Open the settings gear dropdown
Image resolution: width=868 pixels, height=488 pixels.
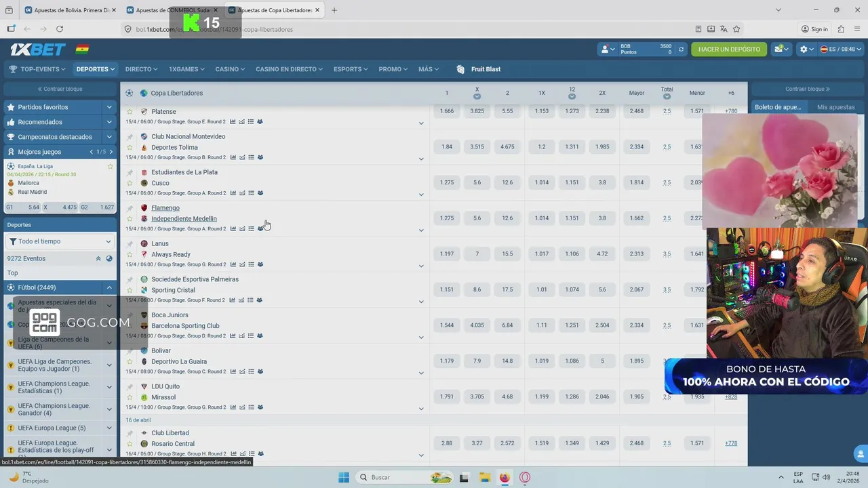click(x=806, y=49)
